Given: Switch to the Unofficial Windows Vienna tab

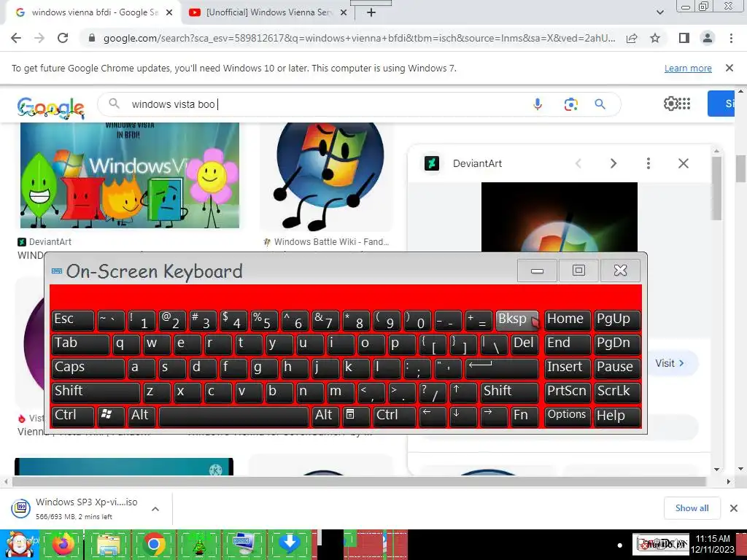Looking at the screenshot, I should pyautogui.click(x=268, y=12).
